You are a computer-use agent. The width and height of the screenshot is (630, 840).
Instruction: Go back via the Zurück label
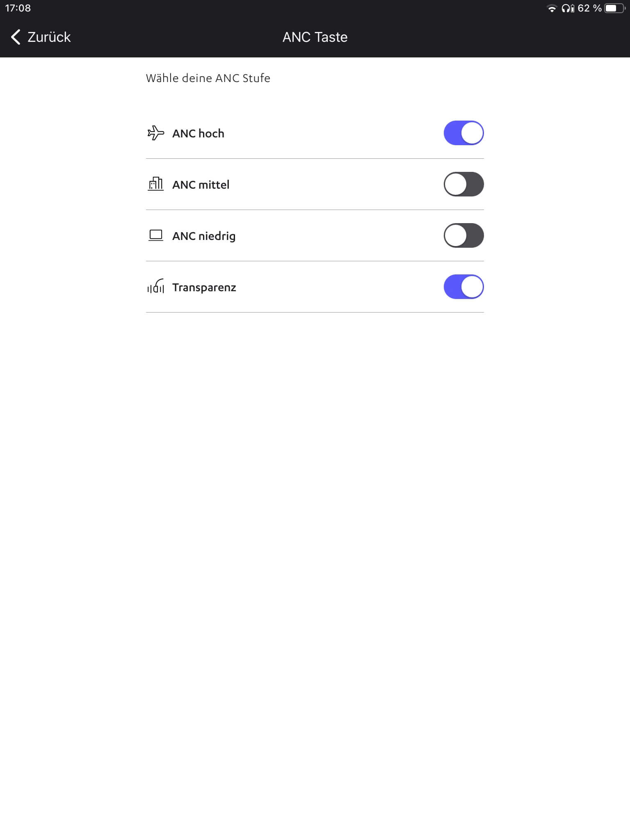(x=49, y=37)
